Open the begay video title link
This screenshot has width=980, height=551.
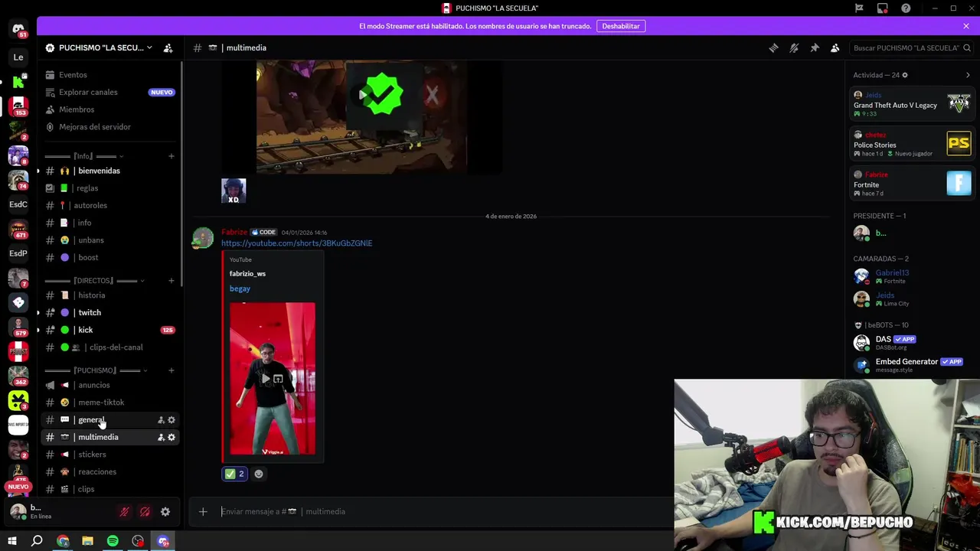(x=240, y=289)
